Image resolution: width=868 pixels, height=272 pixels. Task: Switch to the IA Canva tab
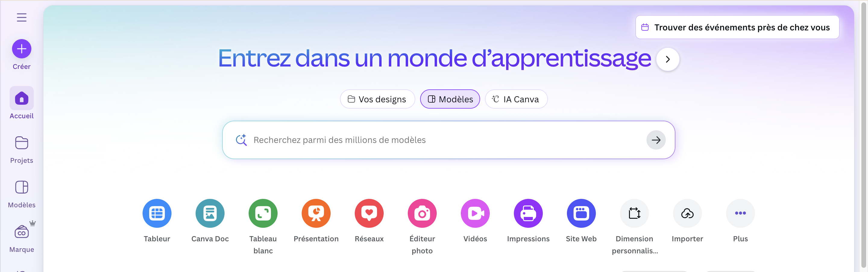pyautogui.click(x=516, y=99)
